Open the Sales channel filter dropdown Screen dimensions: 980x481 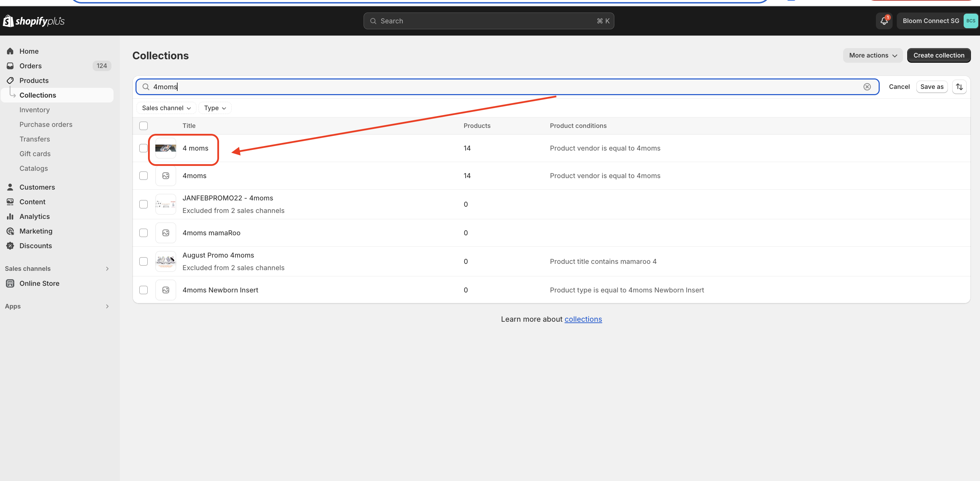pos(166,108)
